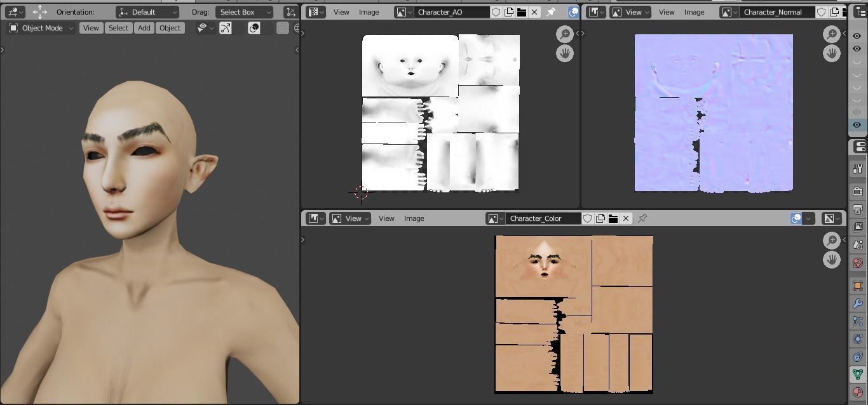Screen dimensions: 868x405
Task: Select the Character_AO texture image
Action: (441, 112)
